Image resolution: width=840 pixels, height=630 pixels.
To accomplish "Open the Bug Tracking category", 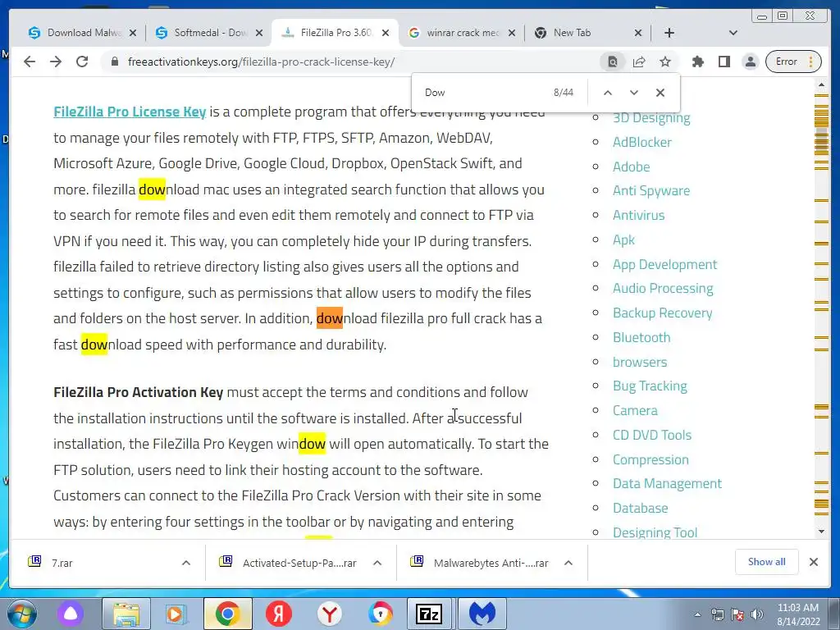I will click(650, 386).
